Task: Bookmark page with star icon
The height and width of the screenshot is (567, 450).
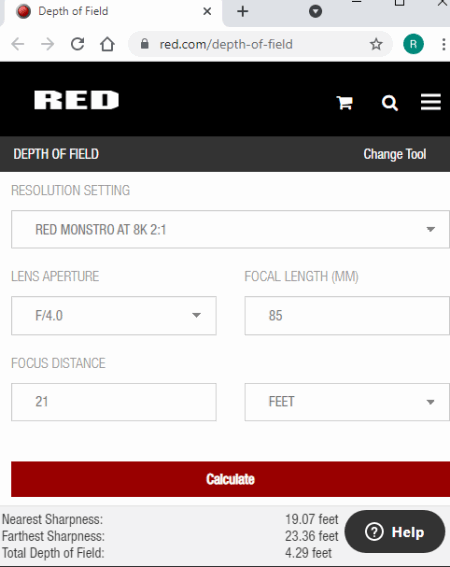Action: [376, 44]
